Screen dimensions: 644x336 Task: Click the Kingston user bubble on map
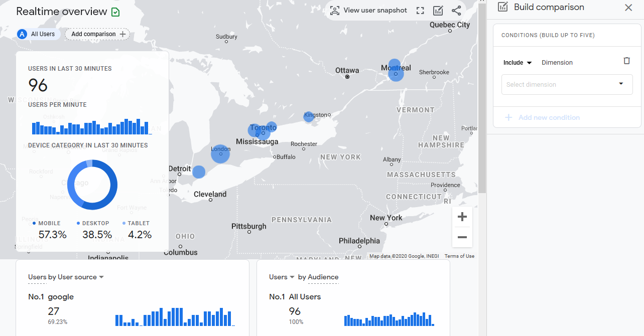(309, 117)
